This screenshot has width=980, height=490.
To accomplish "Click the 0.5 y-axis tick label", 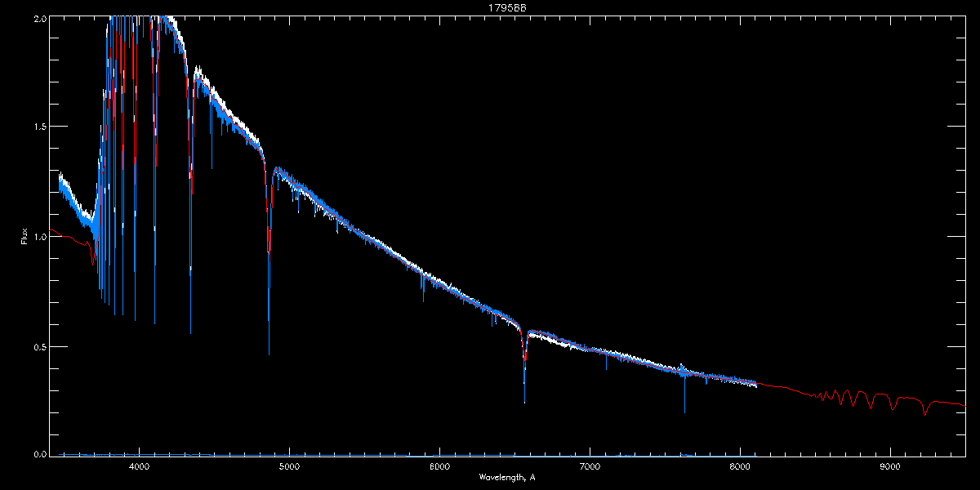I will click(x=39, y=346).
